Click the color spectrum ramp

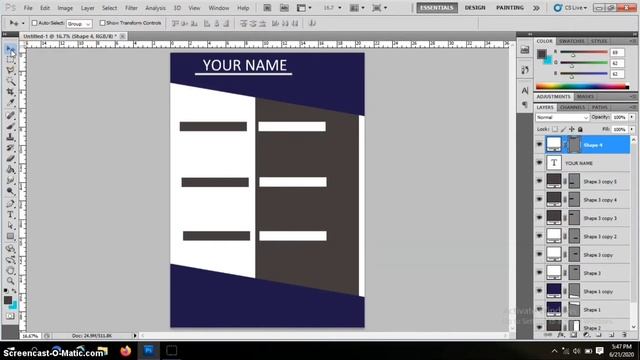click(582, 86)
